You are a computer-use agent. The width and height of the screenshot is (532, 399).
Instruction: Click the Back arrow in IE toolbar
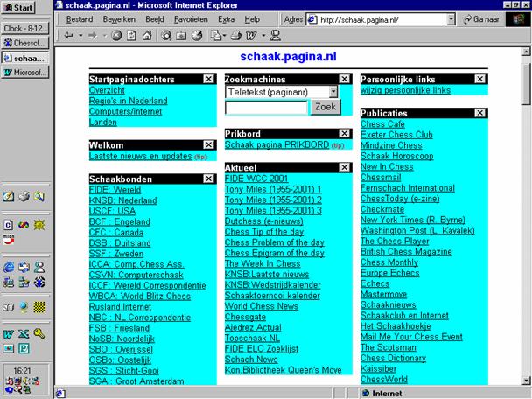pyautogui.click(x=68, y=36)
